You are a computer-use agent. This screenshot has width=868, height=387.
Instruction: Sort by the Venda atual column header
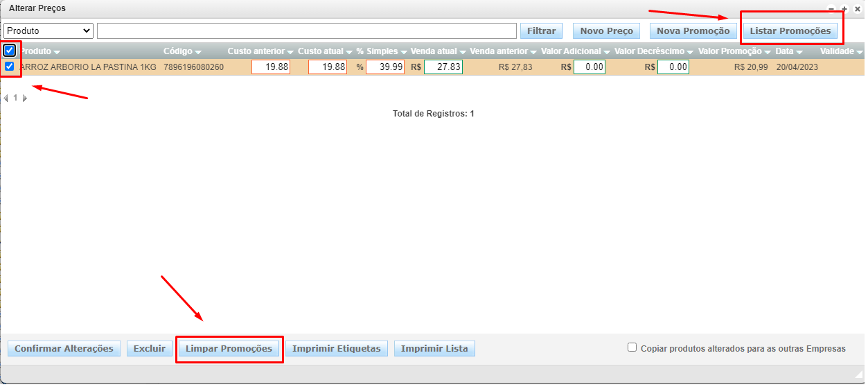434,51
